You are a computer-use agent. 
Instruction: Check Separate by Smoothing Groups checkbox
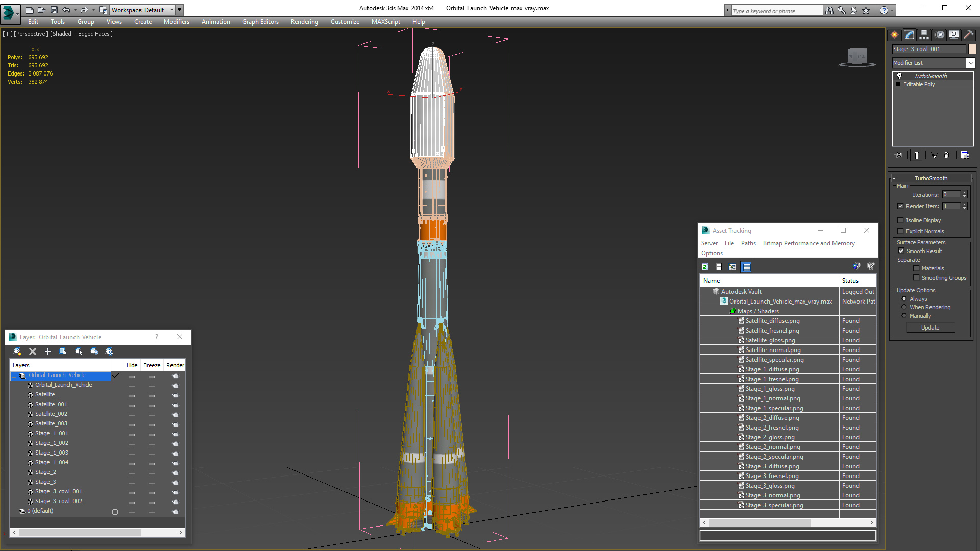pos(916,278)
